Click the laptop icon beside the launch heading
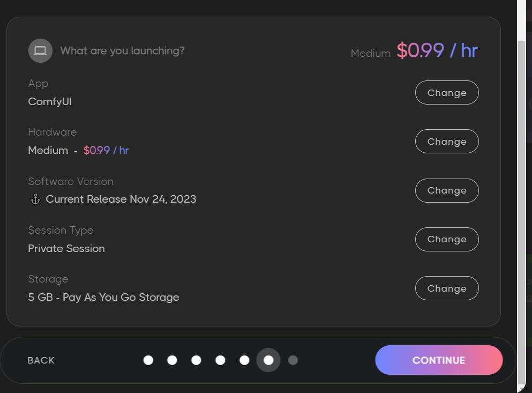532x393 pixels. pos(40,51)
